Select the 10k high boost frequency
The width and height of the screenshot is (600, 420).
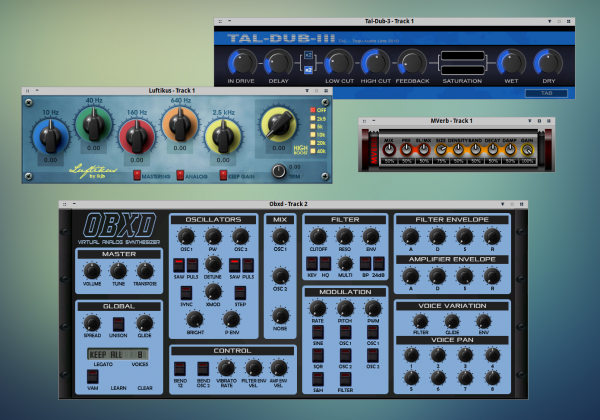[313, 135]
